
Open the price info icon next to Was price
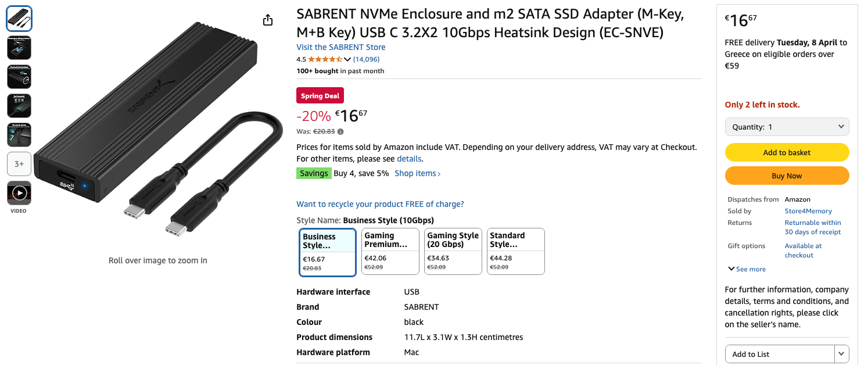tap(340, 131)
